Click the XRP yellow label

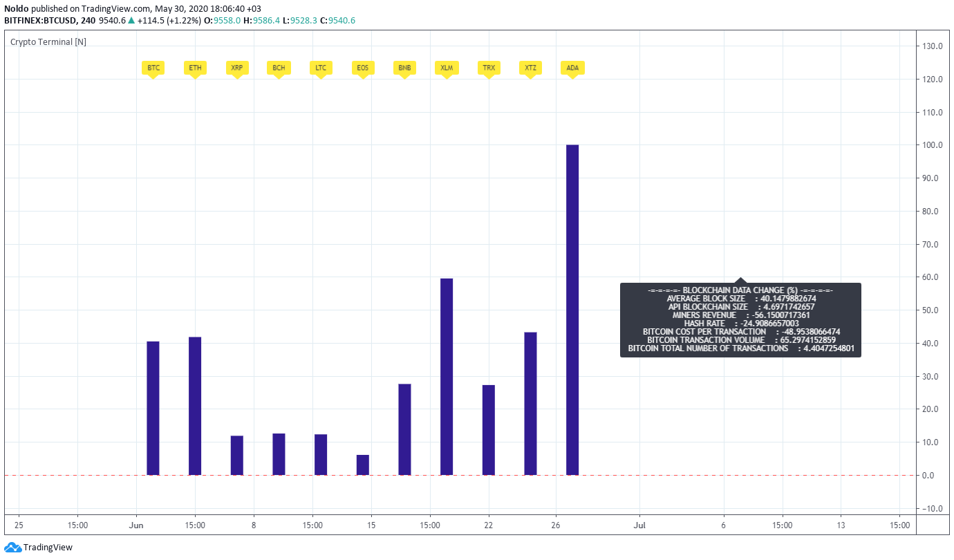click(237, 68)
